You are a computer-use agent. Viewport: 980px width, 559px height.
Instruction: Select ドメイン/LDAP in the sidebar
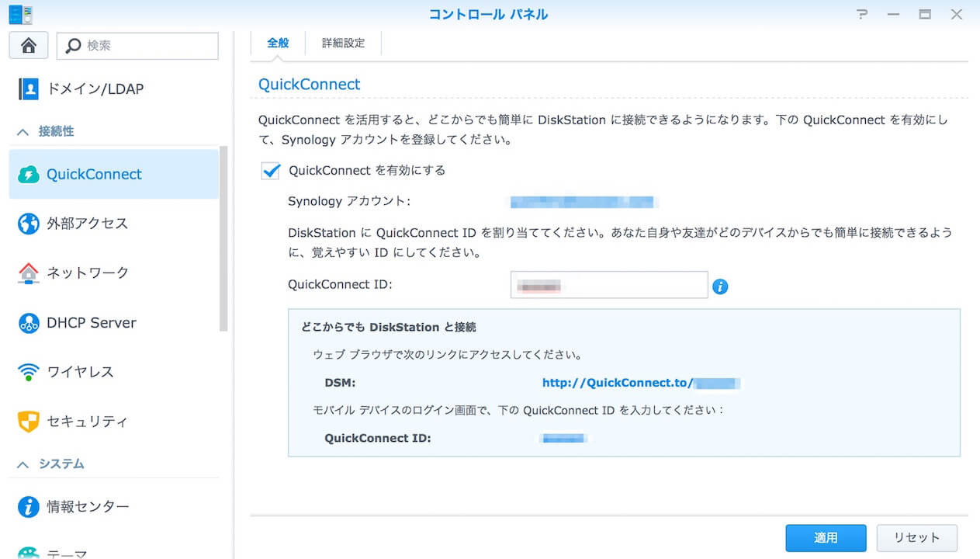pyautogui.click(x=114, y=89)
